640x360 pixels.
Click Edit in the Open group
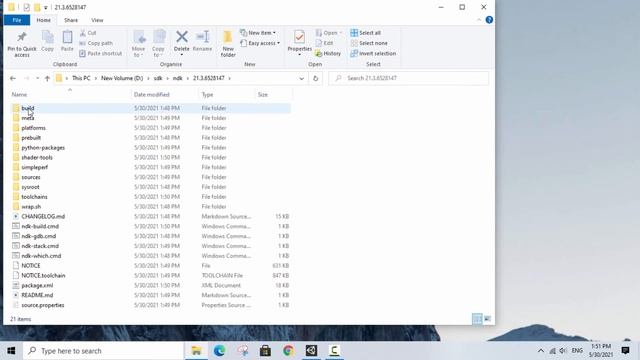pos(324,43)
